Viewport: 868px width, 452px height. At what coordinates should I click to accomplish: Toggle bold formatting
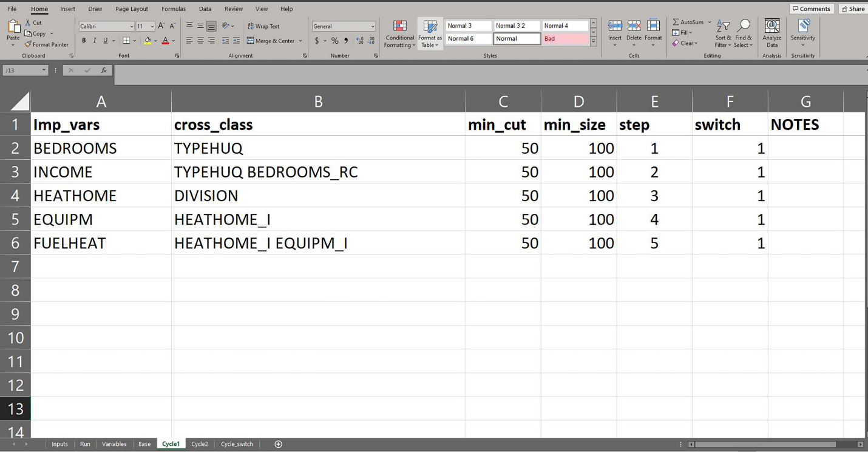point(84,40)
